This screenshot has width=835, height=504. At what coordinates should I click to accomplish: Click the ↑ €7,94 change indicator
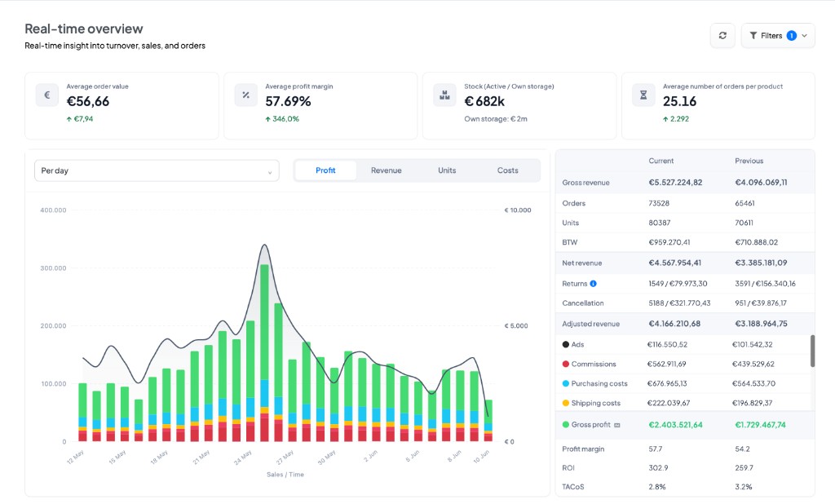80,119
